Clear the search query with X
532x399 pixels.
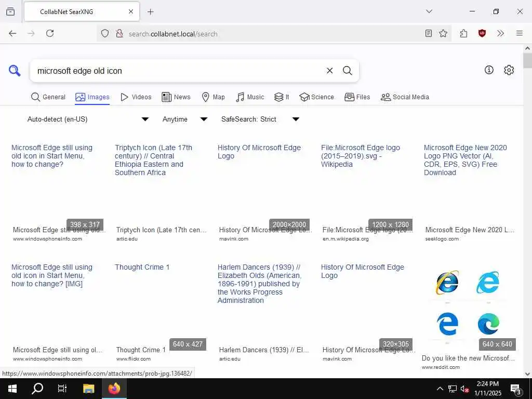click(x=329, y=71)
